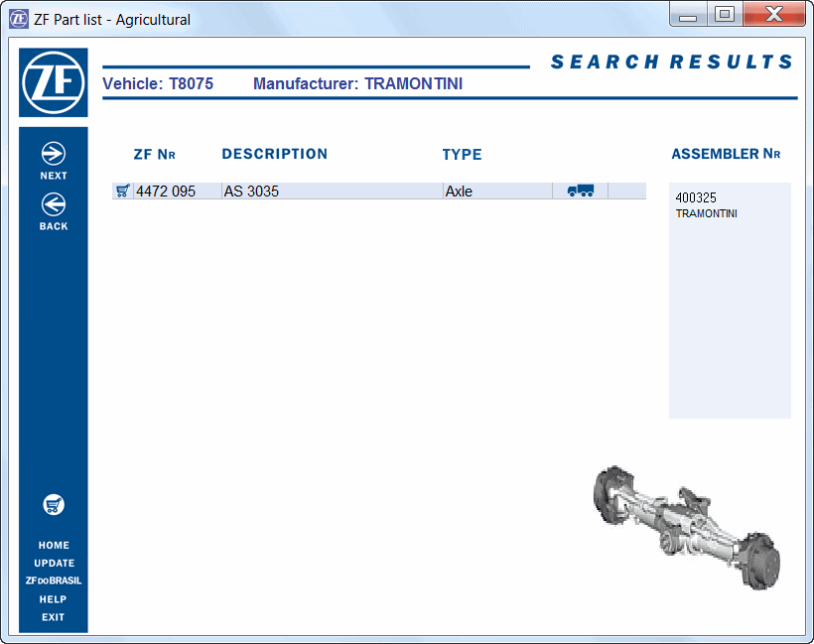Click the ZF app icon in title bar
This screenshot has width=814, height=644.
pyautogui.click(x=19, y=19)
